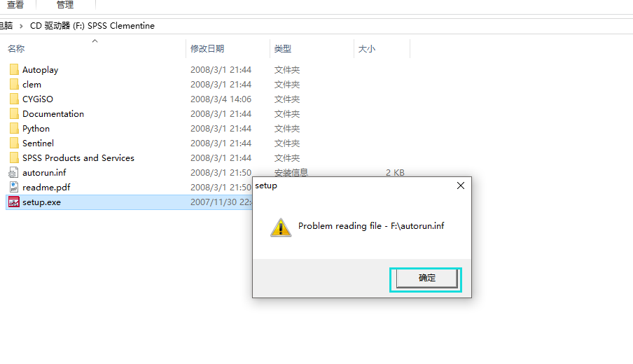Select the Sentinel folder icon
The width and height of the screenshot is (633, 364).
(14, 143)
